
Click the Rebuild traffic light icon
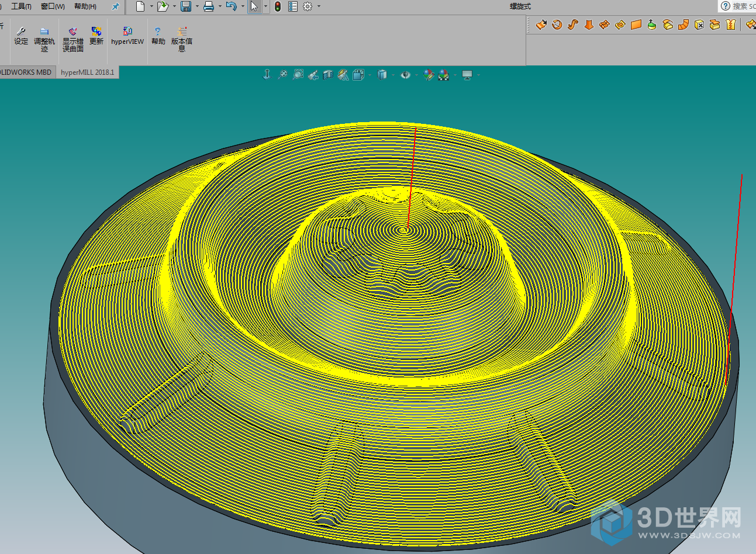[x=278, y=6]
